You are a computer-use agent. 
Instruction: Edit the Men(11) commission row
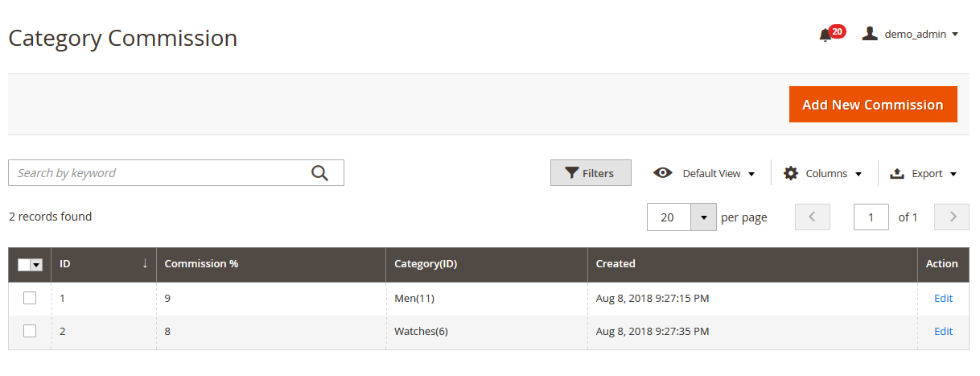click(943, 298)
